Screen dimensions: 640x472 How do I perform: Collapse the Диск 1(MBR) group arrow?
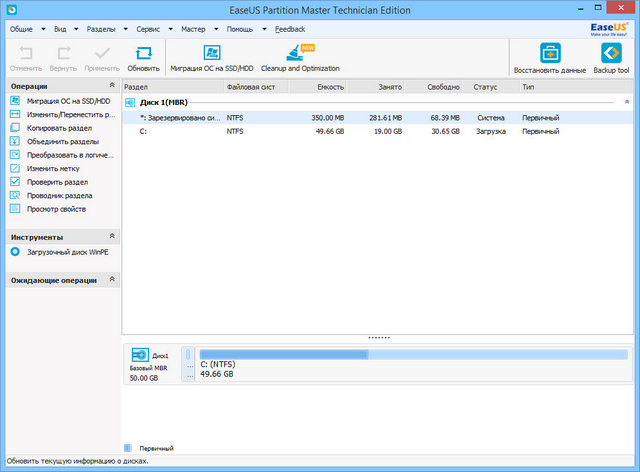coord(627,102)
